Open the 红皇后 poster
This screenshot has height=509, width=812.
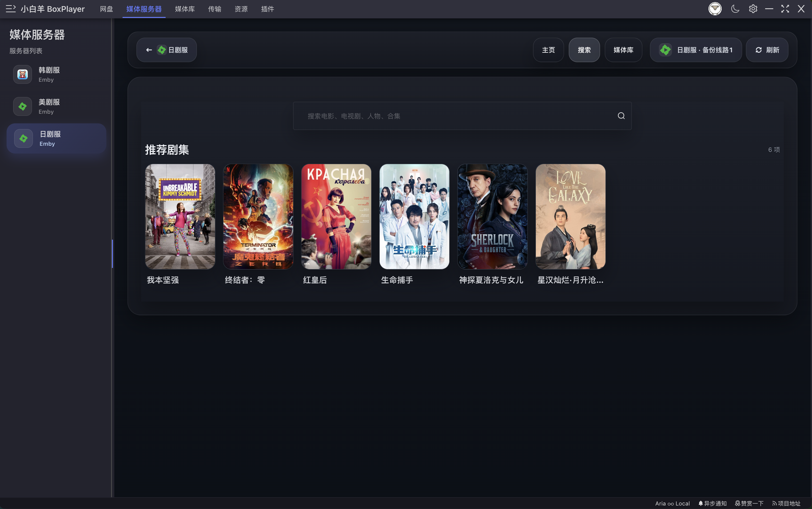coord(336,216)
